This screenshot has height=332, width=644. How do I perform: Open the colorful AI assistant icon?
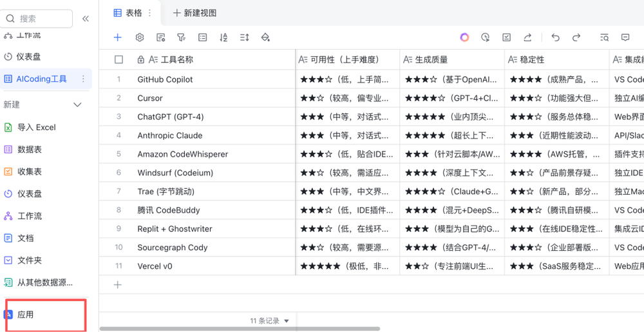464,37
